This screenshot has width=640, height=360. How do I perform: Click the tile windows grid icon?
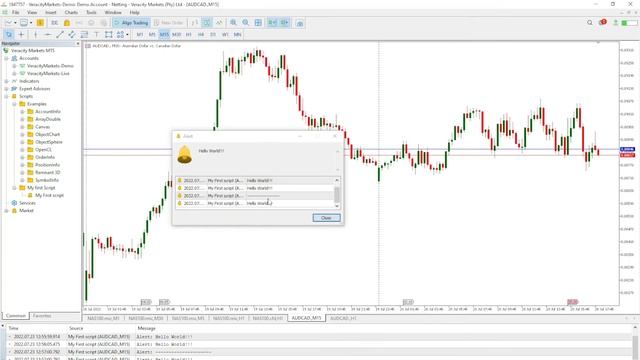258,23
